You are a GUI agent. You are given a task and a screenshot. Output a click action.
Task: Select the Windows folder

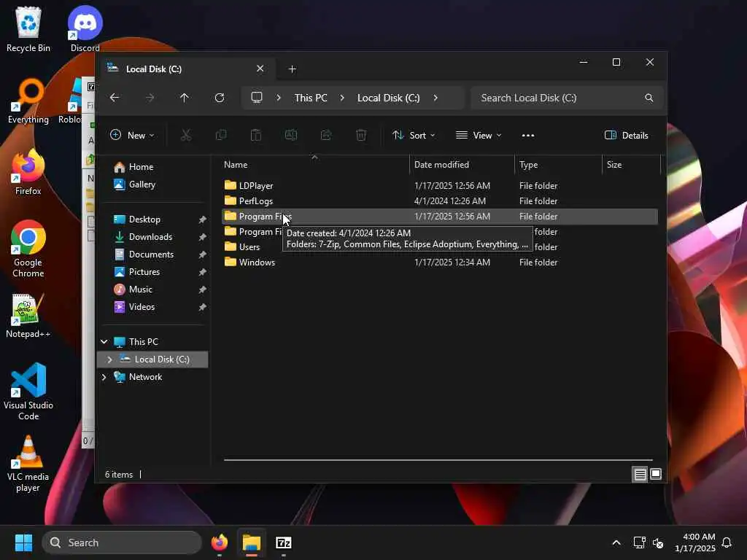coord(439,262)
